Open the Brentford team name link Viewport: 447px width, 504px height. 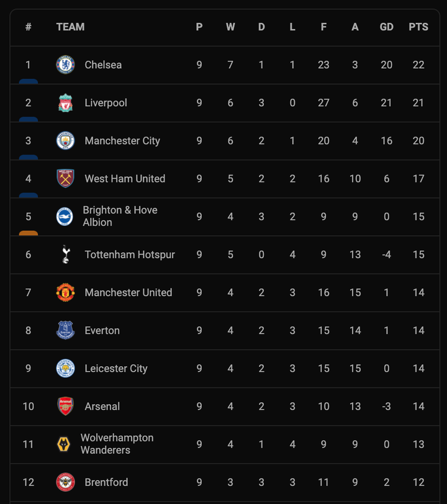tap(106, 482)
